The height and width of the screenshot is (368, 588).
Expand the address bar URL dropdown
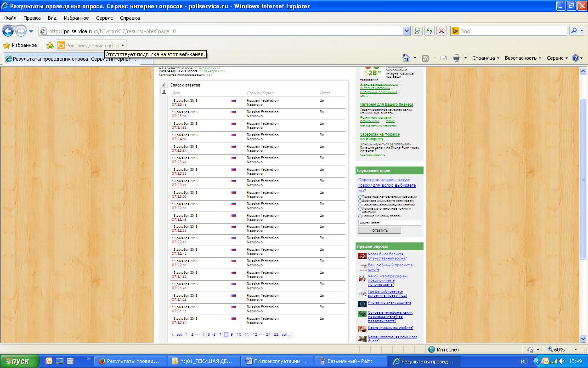(407, 31)
